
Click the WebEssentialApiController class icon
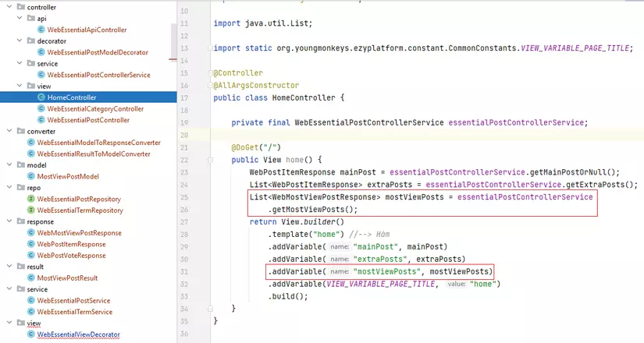coord(41,30)
